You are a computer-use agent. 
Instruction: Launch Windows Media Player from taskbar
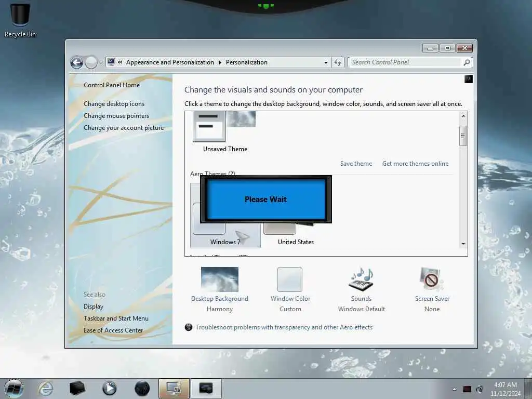[x=109, y=389]
